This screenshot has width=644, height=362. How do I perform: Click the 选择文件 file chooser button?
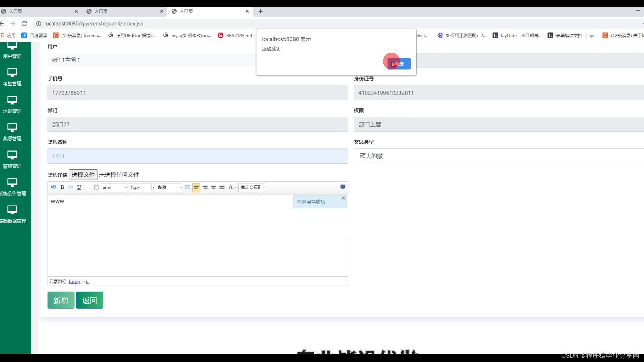tap(83, 175)
